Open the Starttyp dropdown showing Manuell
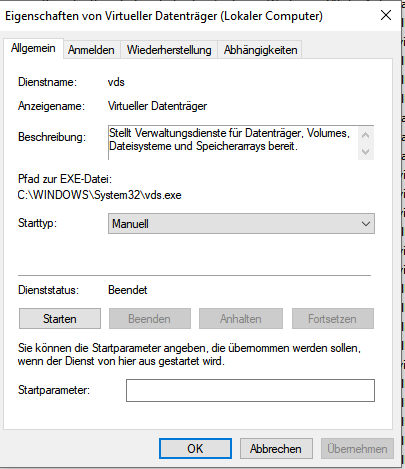The width and height of the screenshot is (405, 469). pyautogui.click(x=241, y=224)
